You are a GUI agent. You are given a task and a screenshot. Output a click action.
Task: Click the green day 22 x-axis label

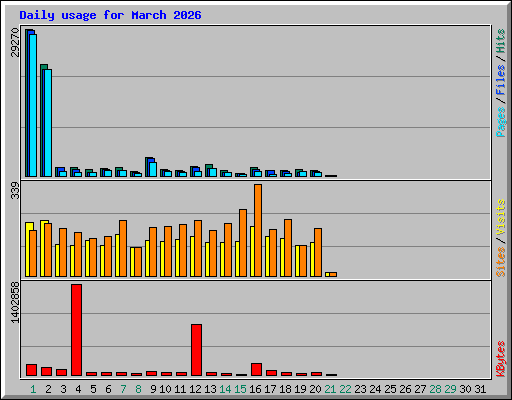pos(345,389)
